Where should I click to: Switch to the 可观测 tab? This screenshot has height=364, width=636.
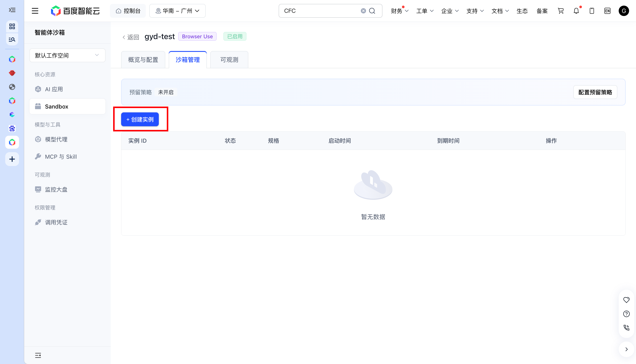pos(229,60)
